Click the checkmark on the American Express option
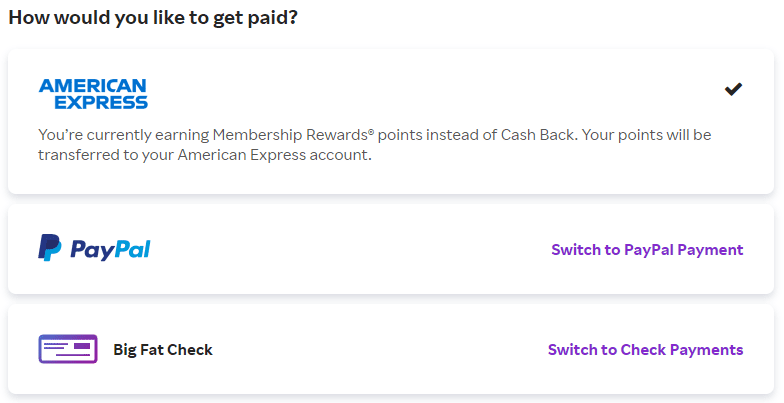Screen dimensions: 784x403 pos(733,89)
